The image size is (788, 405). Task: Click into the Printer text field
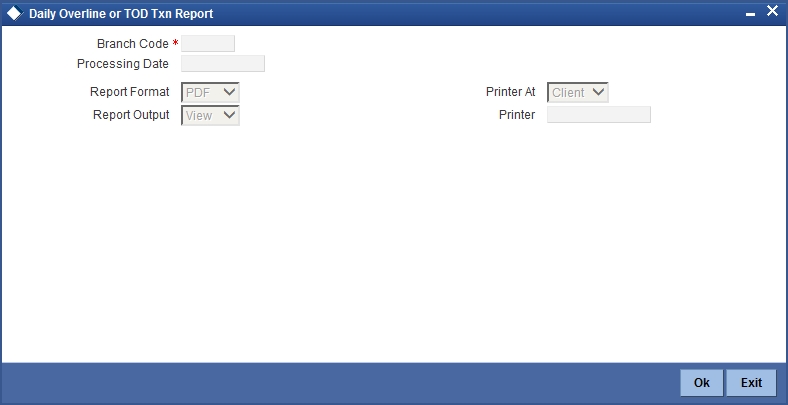tap(599, 115)
